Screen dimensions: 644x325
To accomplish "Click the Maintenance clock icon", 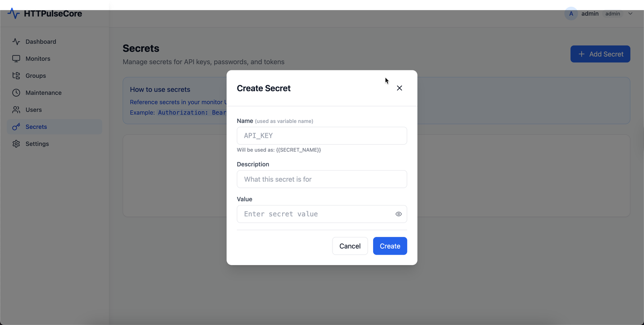I will click(x=16, y=93).
